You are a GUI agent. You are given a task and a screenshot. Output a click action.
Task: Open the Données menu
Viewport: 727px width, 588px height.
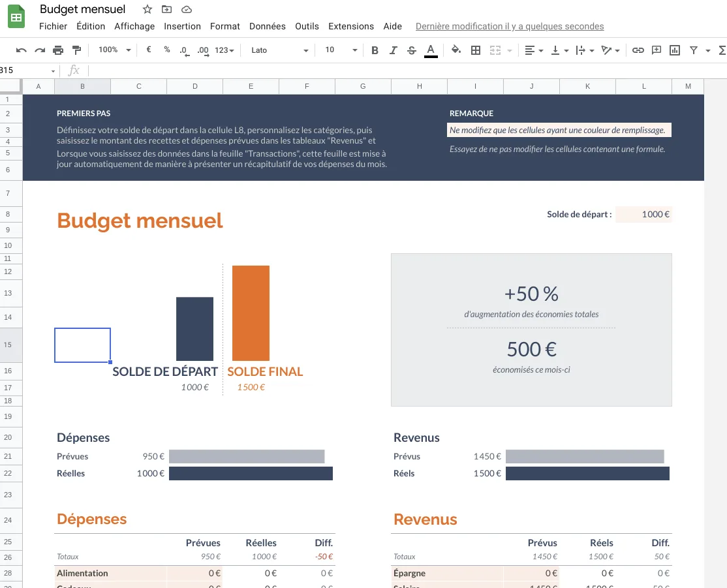click(x=268, y=26)
